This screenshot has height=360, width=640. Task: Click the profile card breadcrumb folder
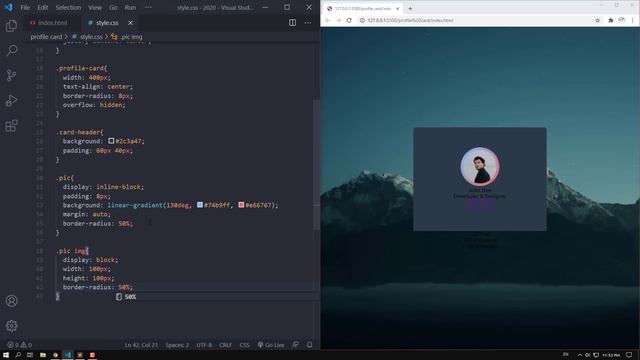click(46, 37)
